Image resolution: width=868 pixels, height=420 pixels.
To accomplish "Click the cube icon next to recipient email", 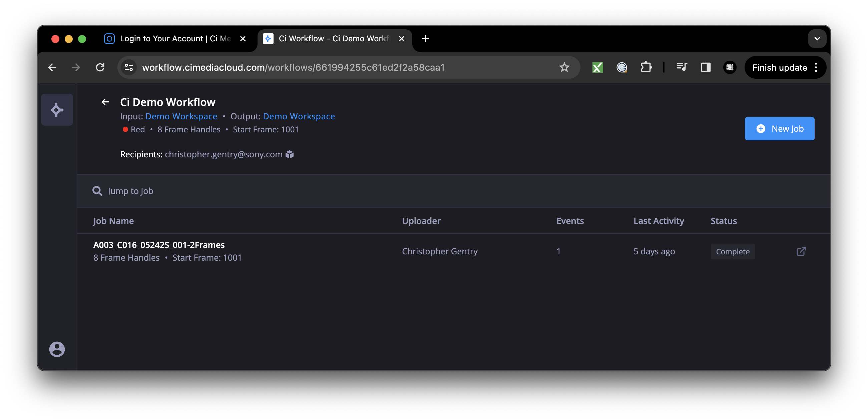I will coord(290,154).
